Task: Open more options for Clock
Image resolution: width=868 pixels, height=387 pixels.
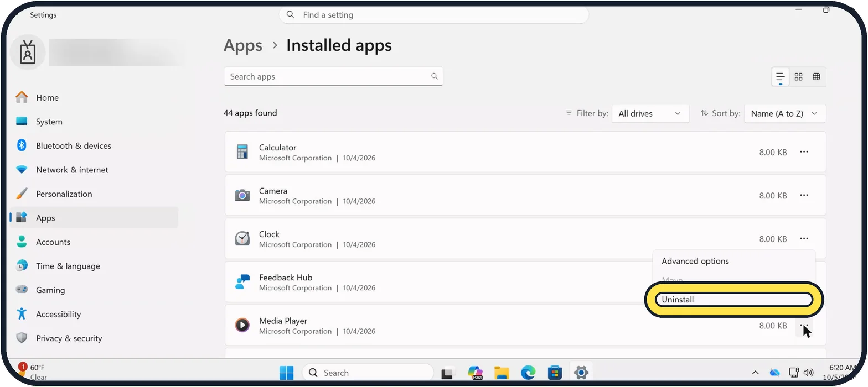Action: (x=804, y=239)
